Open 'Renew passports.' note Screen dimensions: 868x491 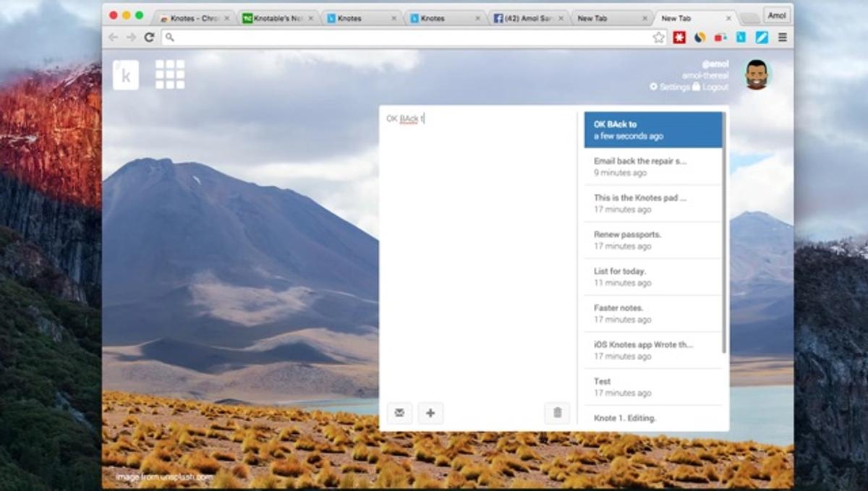pyautogui.click(x=653, y=240)
